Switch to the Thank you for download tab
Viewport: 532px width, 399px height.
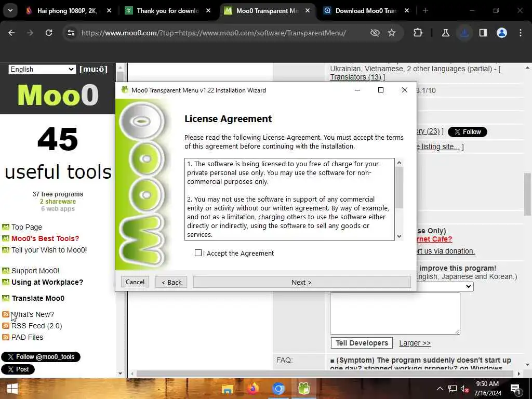point(167,11)
